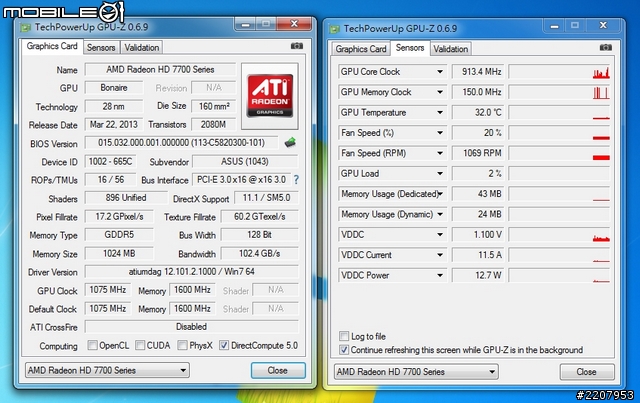The height and width of the screenshot is (403, 640).
Task: Click the Bandwidth 102.4 GB/s field
Action: [x=260, y=254]
